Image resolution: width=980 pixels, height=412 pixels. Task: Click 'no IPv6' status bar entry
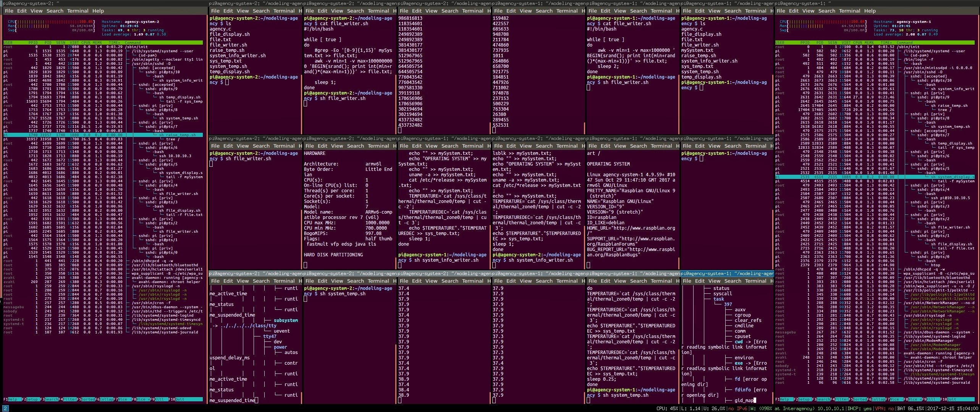[x=737, y=409]
